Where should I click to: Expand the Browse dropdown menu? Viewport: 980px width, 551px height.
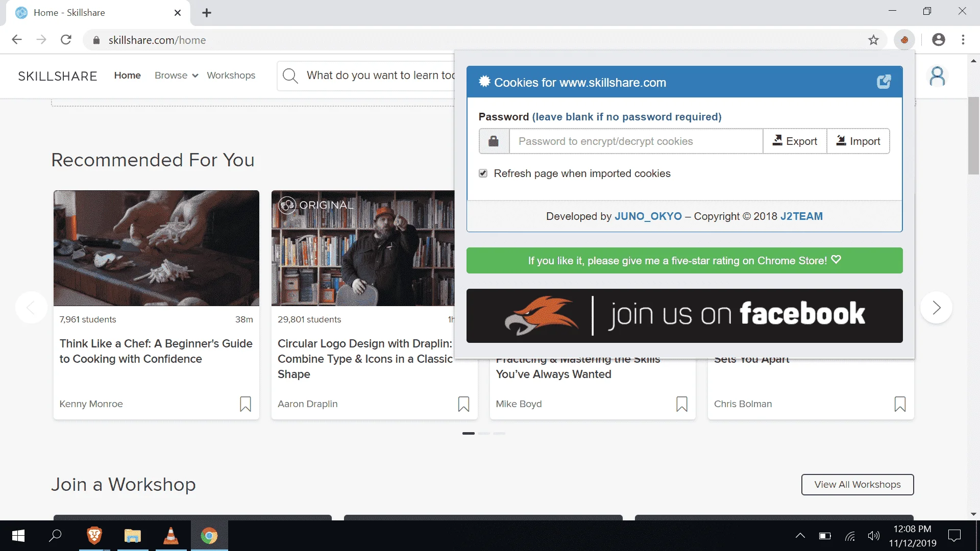(176, 76)
